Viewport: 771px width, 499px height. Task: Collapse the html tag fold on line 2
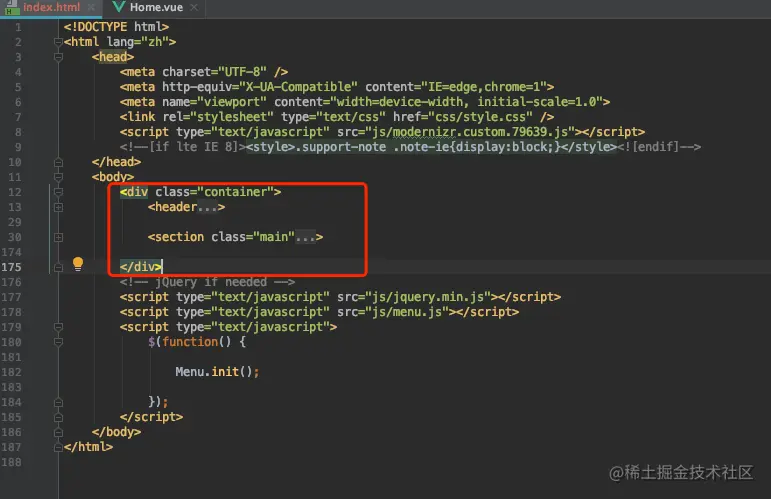(58, 42)
